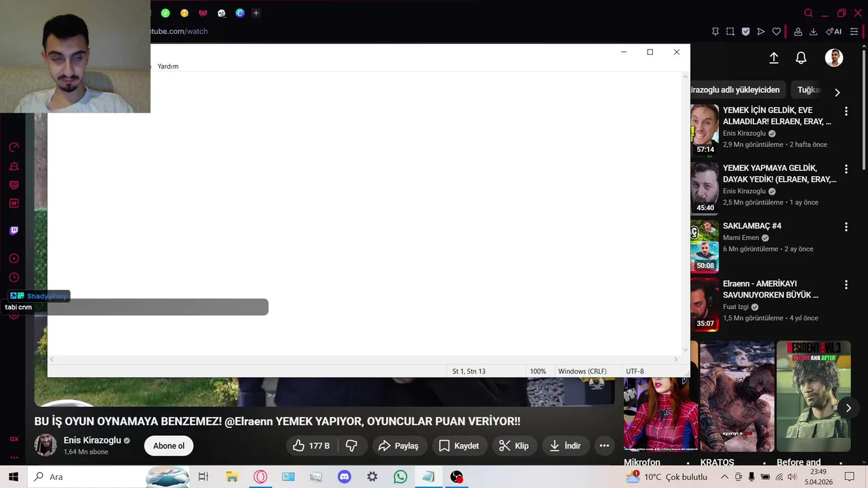This screenshot has height=488, width=868.
Task: Open File Explorer from the taskbar
Action: point(232,476)
